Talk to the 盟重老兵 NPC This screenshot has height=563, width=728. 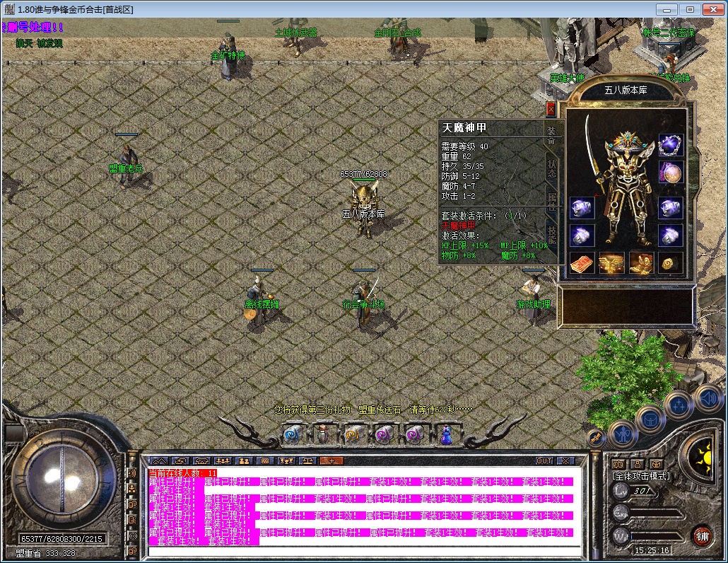click(127, 166)
